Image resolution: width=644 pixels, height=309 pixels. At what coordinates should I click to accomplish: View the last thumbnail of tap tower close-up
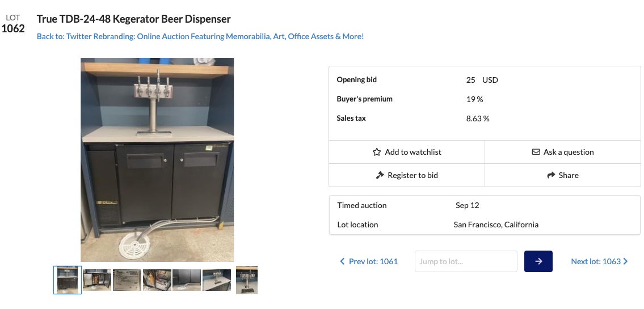tap(247, 280)
